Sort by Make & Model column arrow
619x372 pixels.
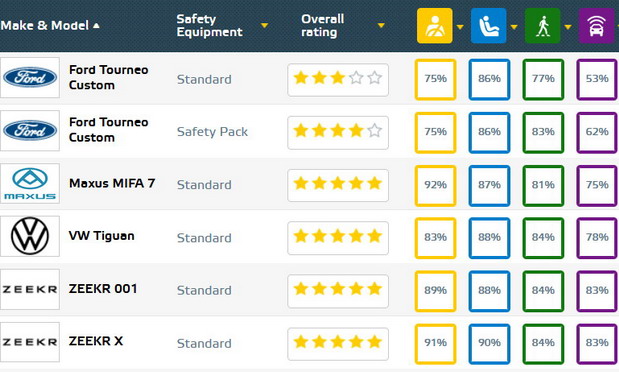point(96,26)
